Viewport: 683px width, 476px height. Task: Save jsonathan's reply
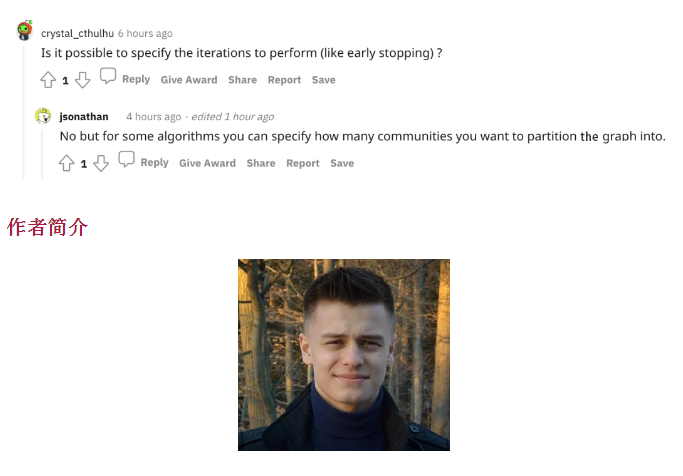point(342,163)
